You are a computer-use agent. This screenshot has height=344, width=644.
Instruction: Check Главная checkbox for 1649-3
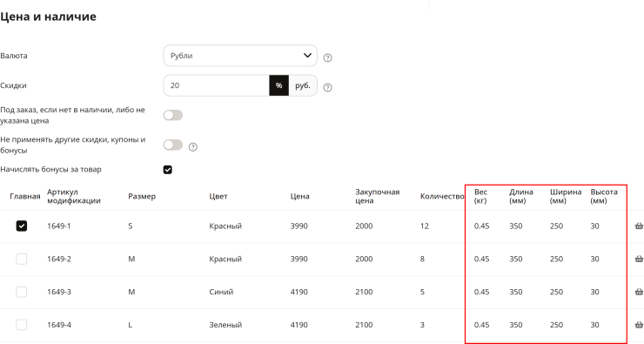(22, 292)
